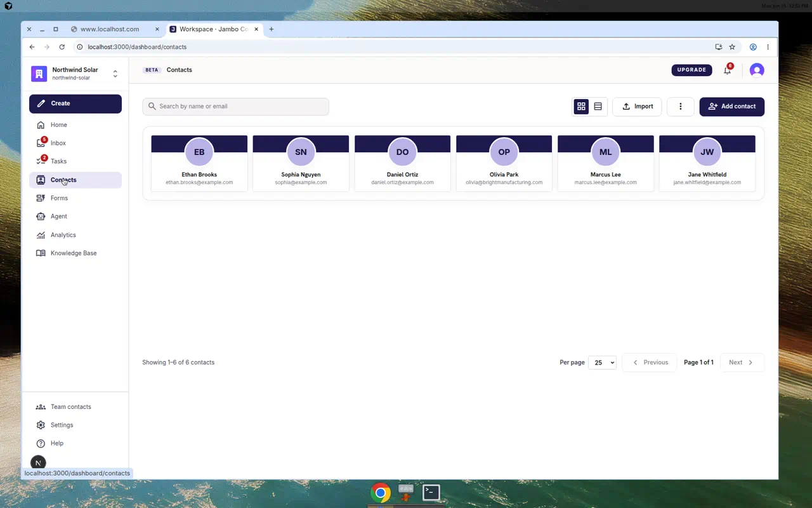The width and height of the screenshot is (812, 508).
Task: Launch Chrome from the taskbar
Action: [x=381, y=493]
